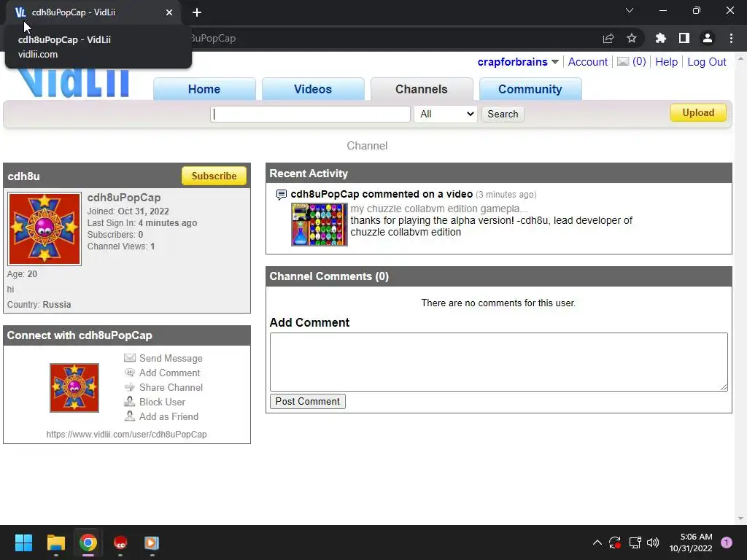Open crapforbrains profile link

coord(513,62)
